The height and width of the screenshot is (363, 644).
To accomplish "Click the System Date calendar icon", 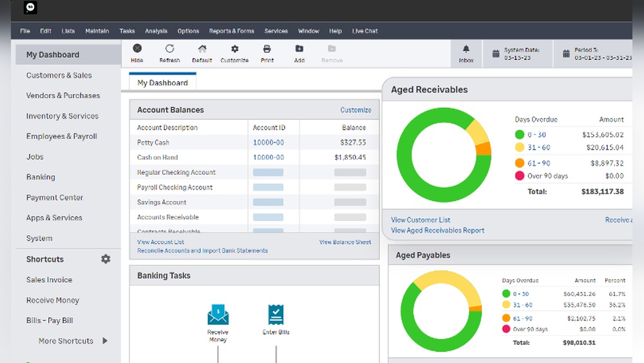I will [496, 54].
